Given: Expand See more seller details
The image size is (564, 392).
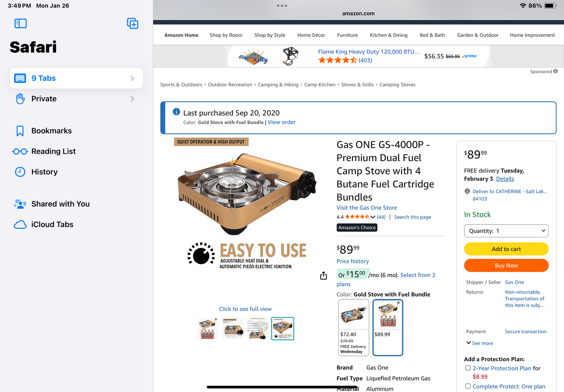Looking at the screenshot, I should (480, 343).
